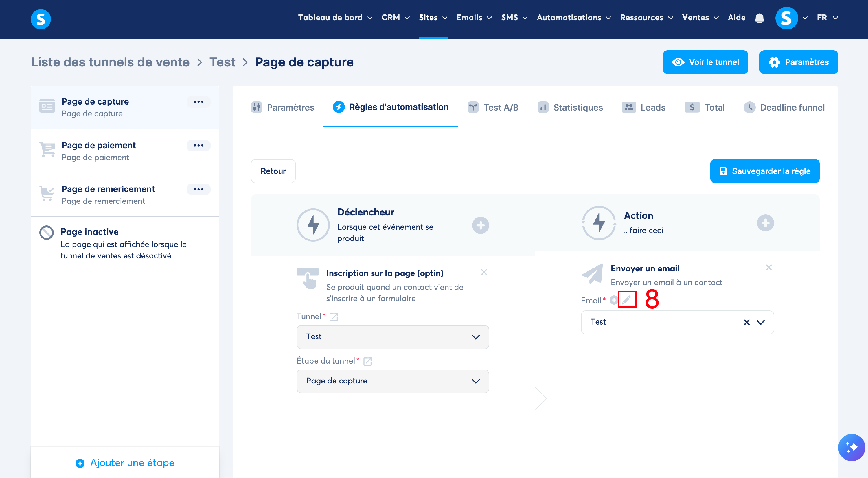Remove the Envoyer un email action
This screenshot has height=478, width=868.
point(768,267)
